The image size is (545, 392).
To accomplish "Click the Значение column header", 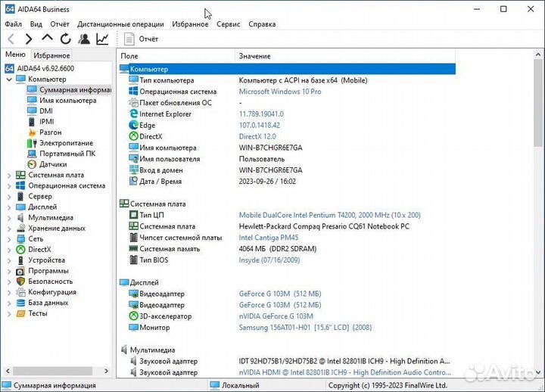I will pyautogui.click(x=345, y=56).
